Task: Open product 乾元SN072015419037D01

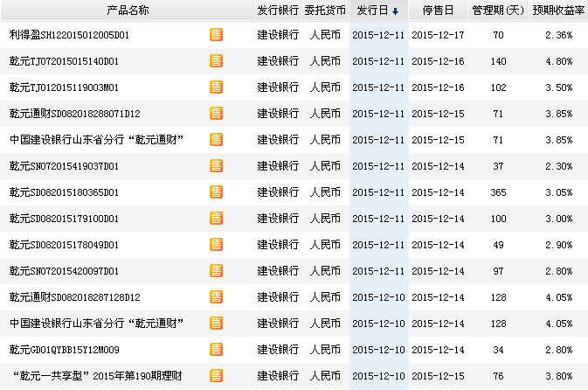Action: 64,166
